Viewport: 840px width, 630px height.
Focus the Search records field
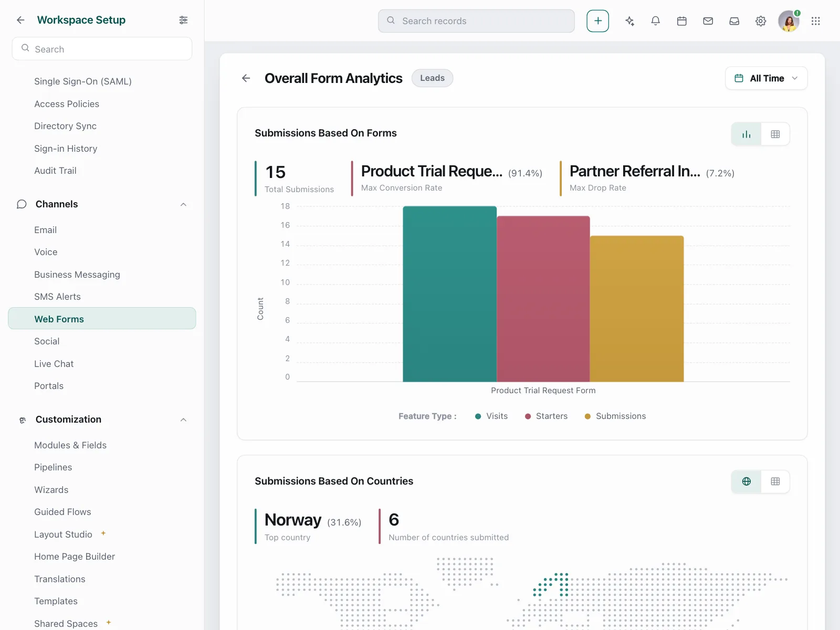coord(476,21)
